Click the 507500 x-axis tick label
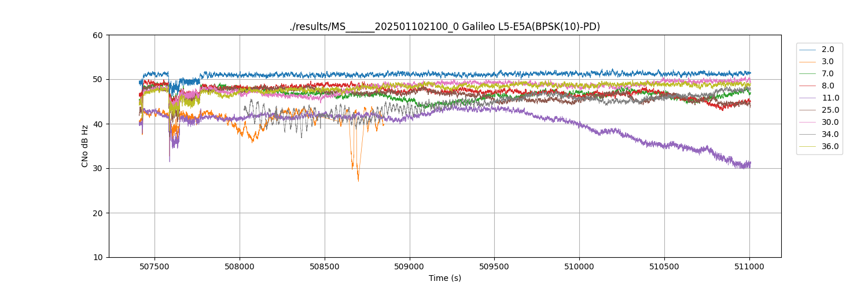The height and width of the screenshot is (289, 868). point(155,266)
